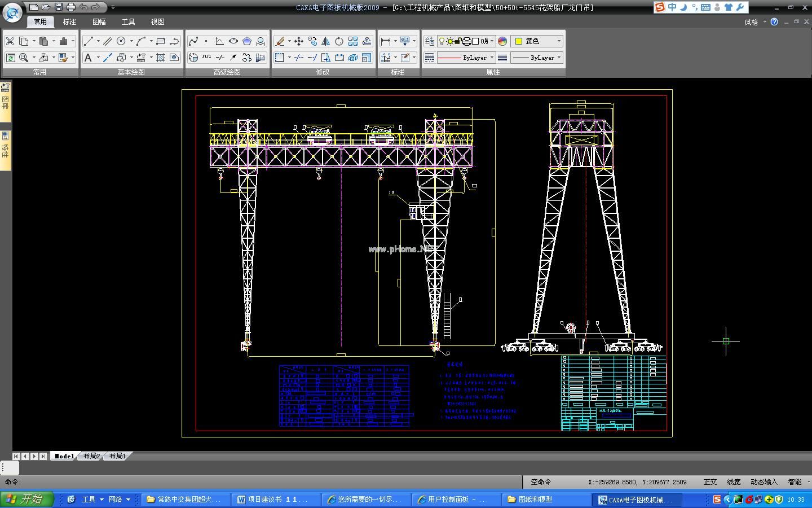Select the Line drawing tool

pyautogui.click(x=88, y=41)
